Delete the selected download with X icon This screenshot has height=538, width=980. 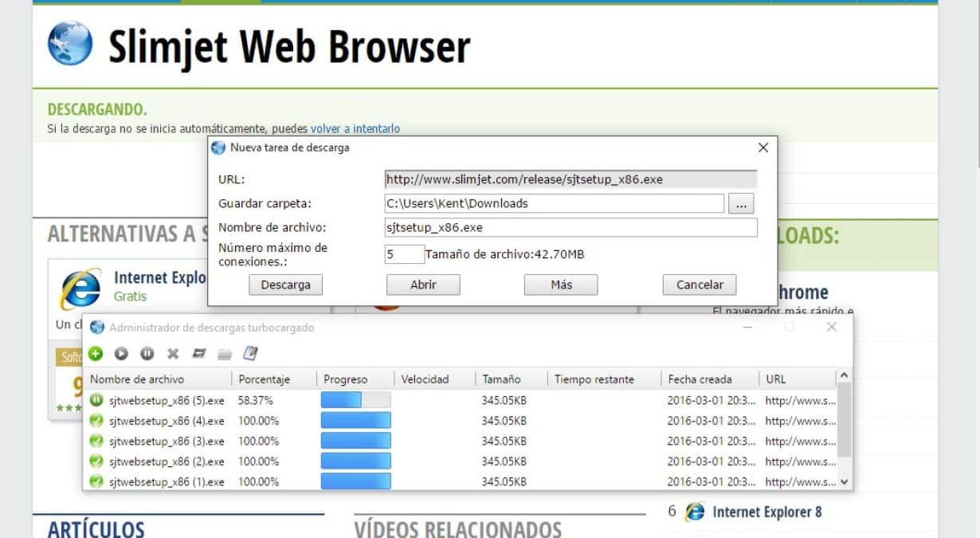click(x=173, y=353)
